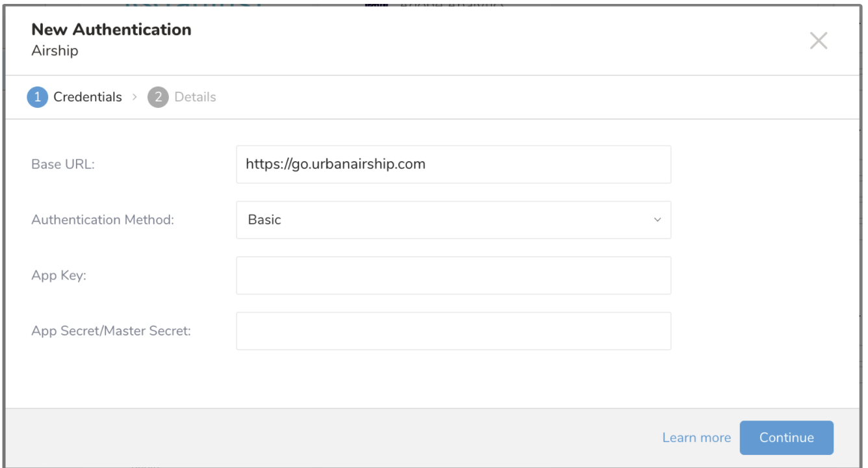Switch to the Details step tab

coord(195,97)
